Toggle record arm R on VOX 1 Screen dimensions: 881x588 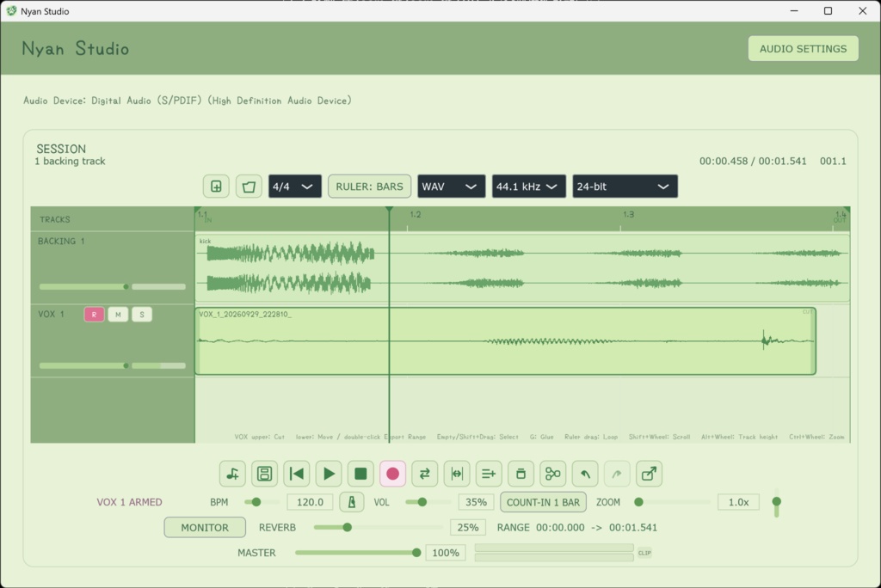point(94,315)
